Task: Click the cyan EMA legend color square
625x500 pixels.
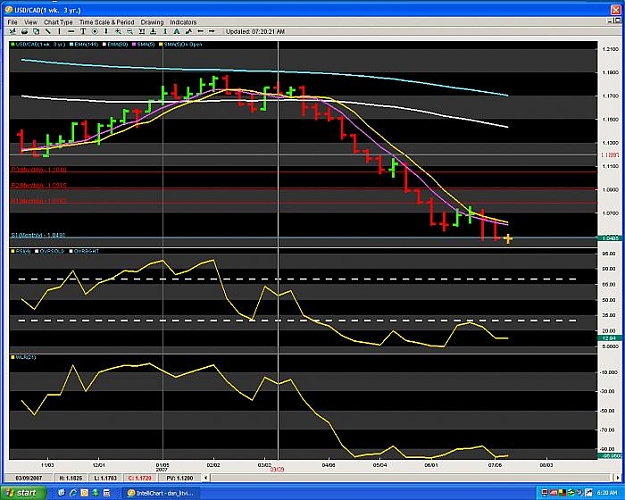Action: tap(72, 45)
